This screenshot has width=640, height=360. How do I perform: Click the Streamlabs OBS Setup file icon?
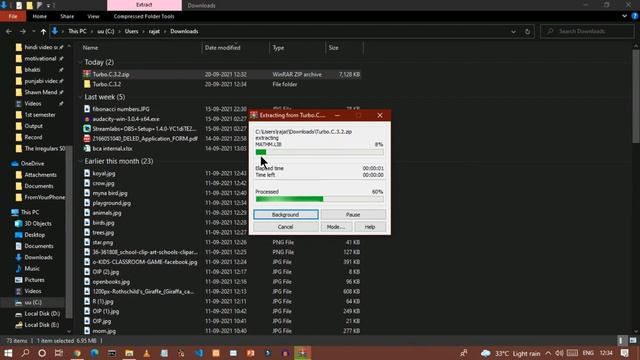pyautogui.click(x=87, y=129)
